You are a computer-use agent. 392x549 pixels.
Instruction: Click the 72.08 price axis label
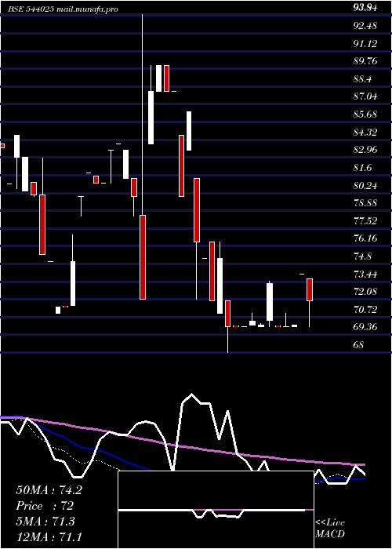365,291
